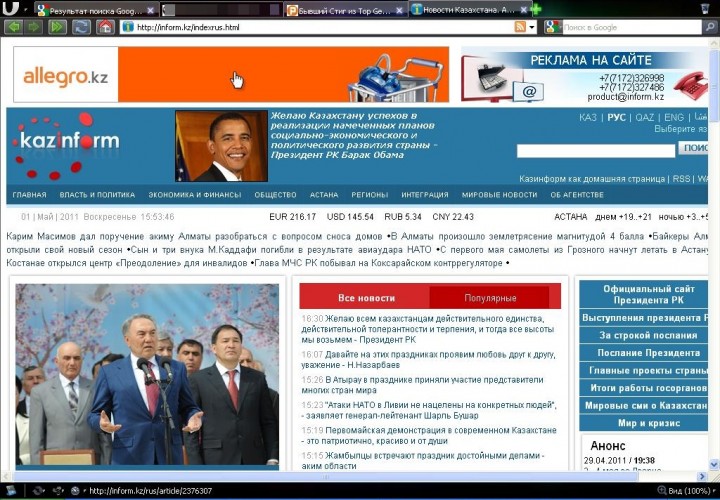The height and width of the screenshot is (500, 720).
Task: Close the Новости Казахстана tab
Action: 524,9
